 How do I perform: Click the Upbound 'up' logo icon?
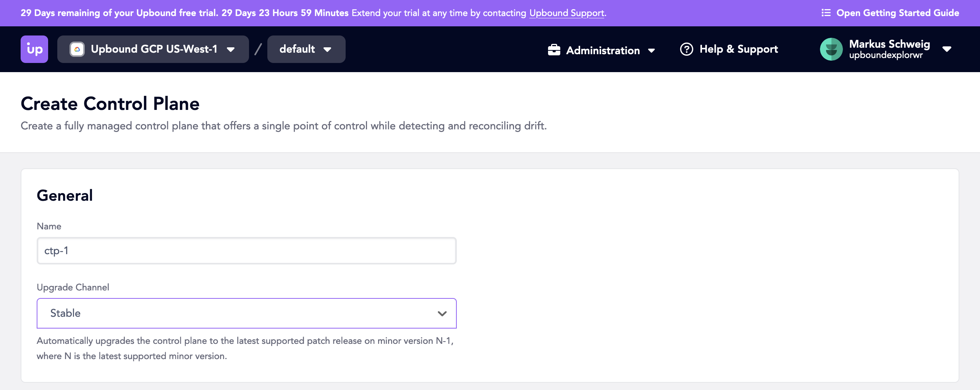tap(34, 49)
